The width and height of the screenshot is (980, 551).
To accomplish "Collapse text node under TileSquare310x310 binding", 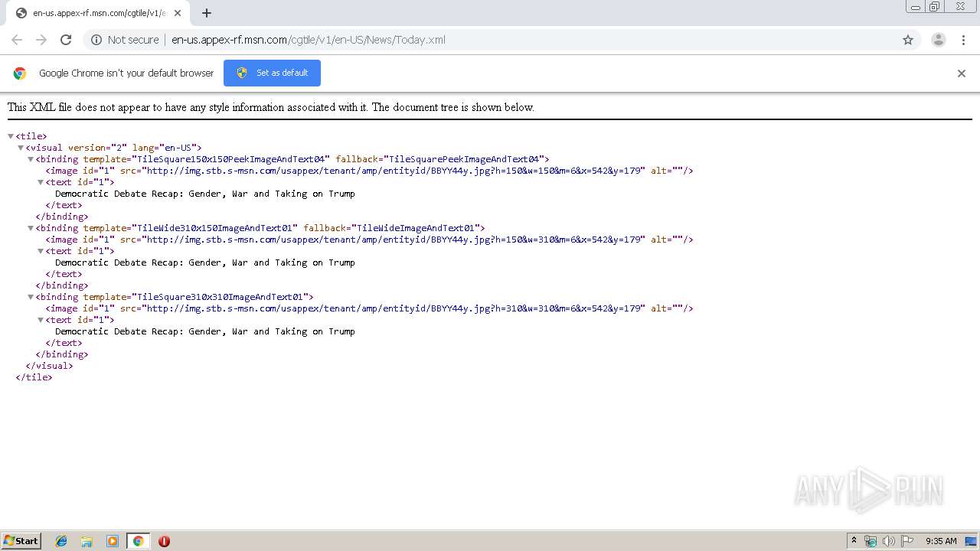I will [41, 320].
